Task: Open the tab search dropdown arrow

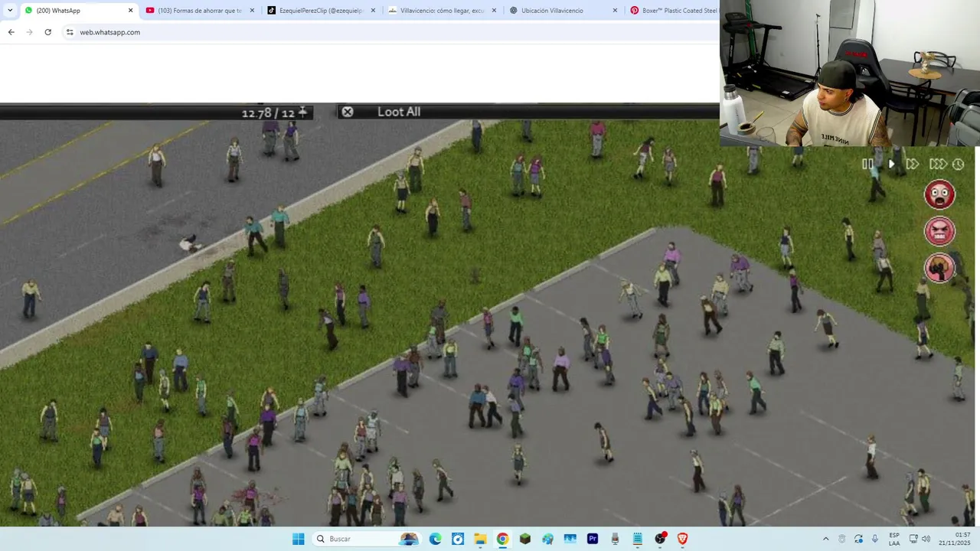Action: (x=9, y=11)
